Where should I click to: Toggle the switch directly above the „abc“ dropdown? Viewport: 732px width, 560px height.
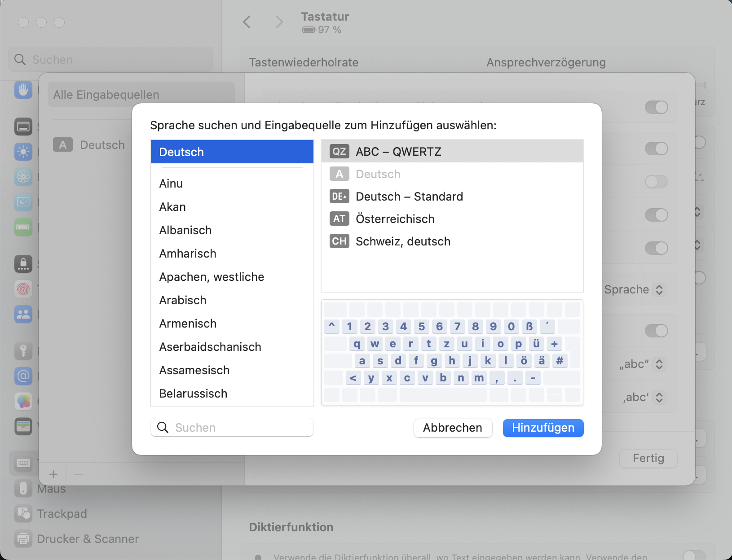coord(657,331)
